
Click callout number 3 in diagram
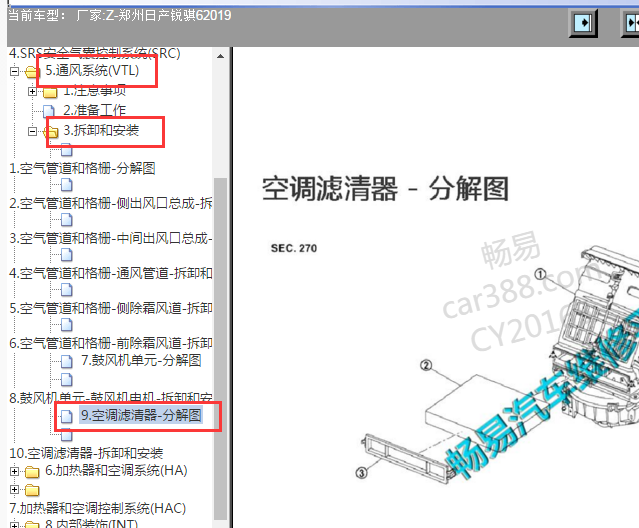(x=361, y=473)
